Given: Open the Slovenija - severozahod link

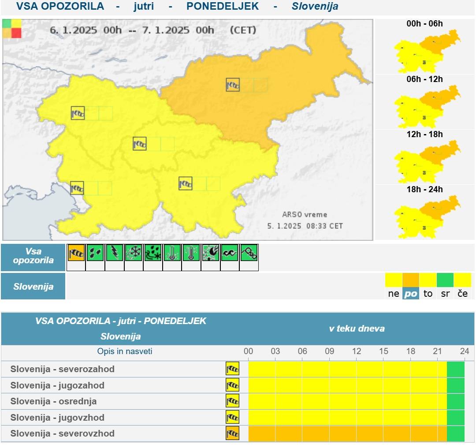Looking at the screenshot, I should coord(63,369).
